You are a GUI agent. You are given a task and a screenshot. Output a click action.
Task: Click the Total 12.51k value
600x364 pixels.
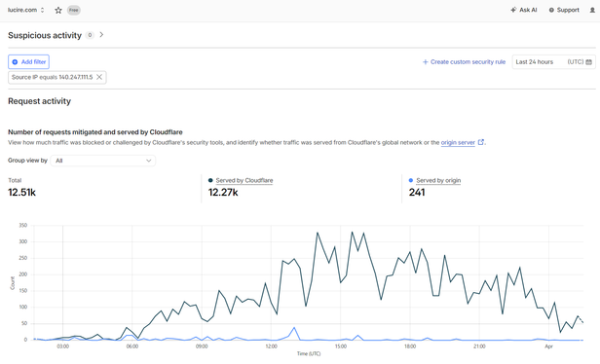pos(21,193)
